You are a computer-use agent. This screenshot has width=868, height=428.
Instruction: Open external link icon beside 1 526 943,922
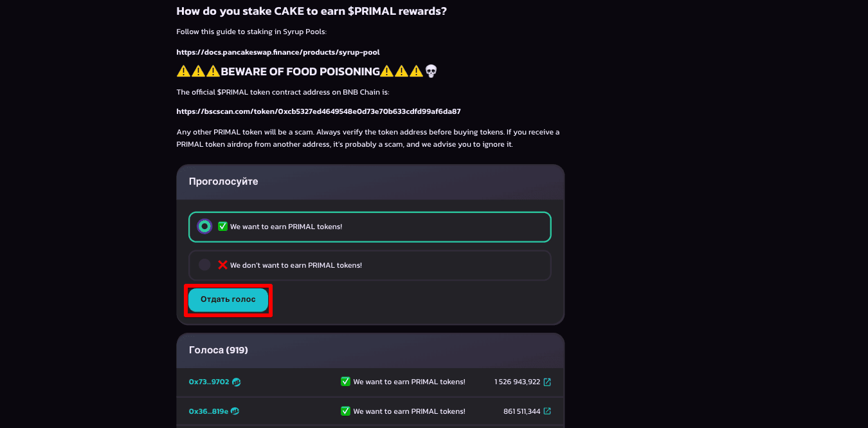pyautogui.click(x=547, y=382)
